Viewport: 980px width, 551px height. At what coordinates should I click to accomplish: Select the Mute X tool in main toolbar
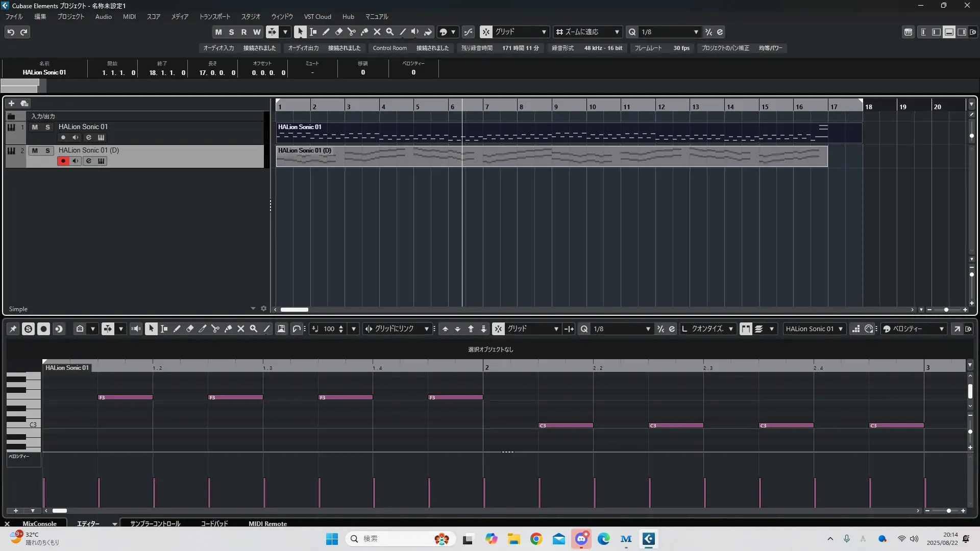tap(377, 32)
